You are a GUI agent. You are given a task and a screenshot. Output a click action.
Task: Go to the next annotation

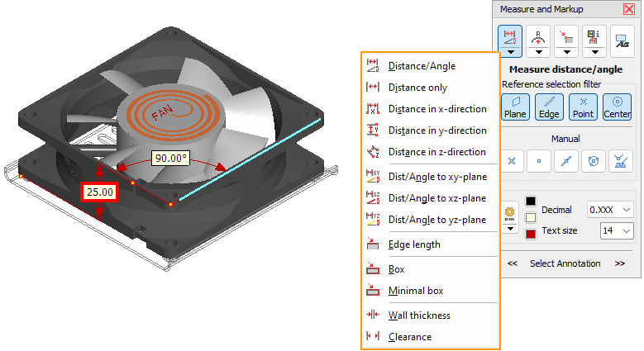(619, 263)
